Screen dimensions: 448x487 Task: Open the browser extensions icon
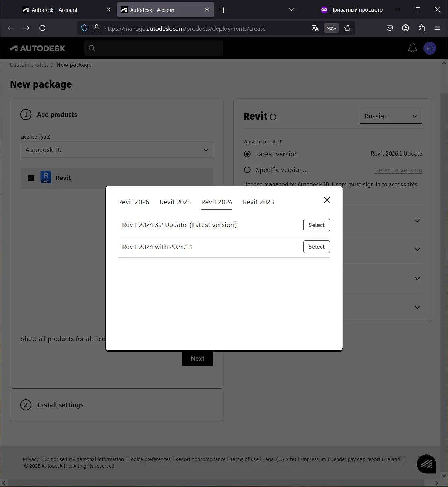click(x=421, y=28)
